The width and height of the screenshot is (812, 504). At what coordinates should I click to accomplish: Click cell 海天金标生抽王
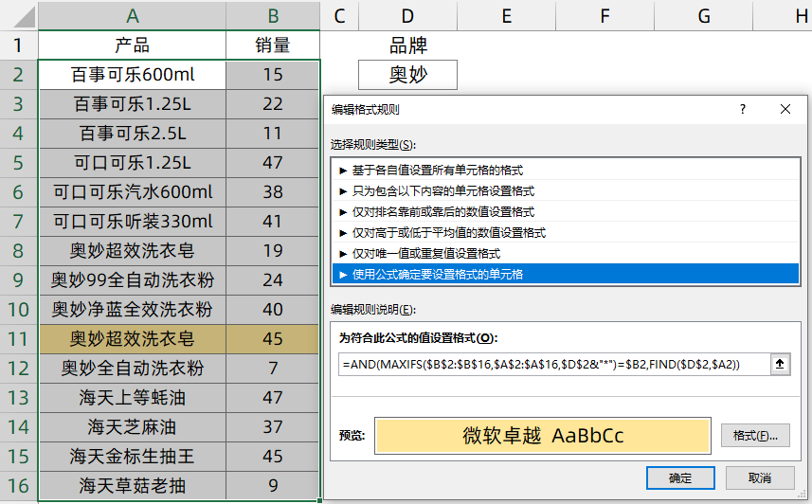(132, 457)
